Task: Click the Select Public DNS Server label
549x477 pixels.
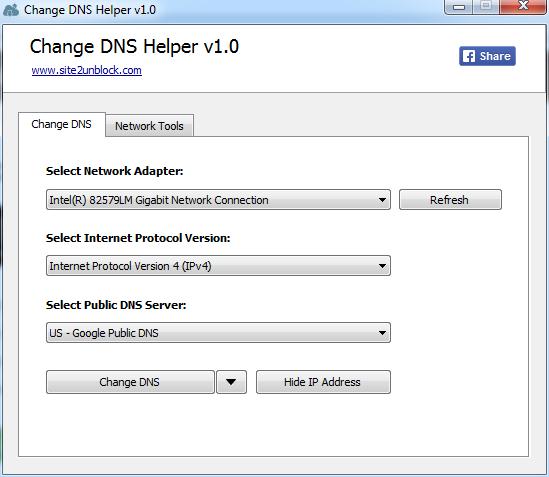Action: (116, 305)
